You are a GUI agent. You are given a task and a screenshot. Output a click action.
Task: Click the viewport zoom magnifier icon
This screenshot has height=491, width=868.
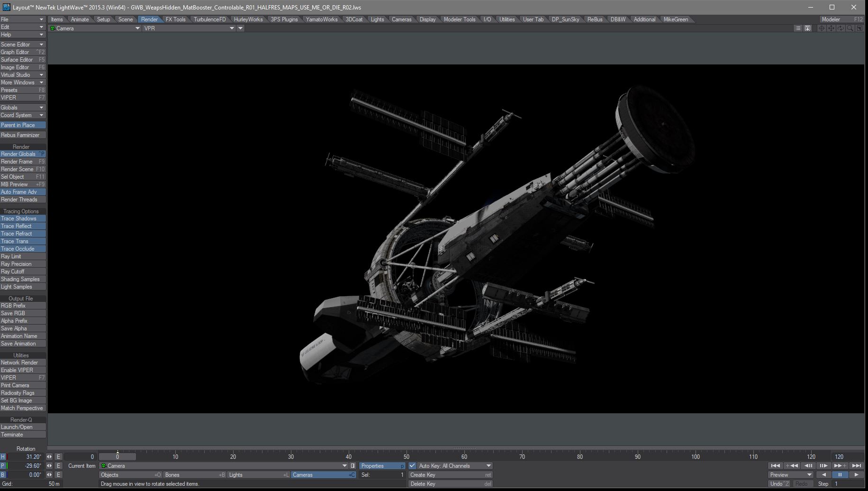850,28
